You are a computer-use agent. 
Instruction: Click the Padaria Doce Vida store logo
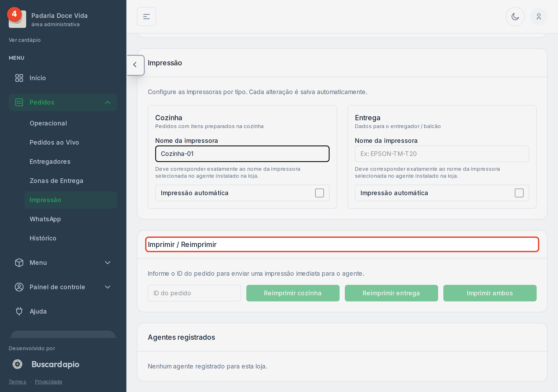coord(17,19)
